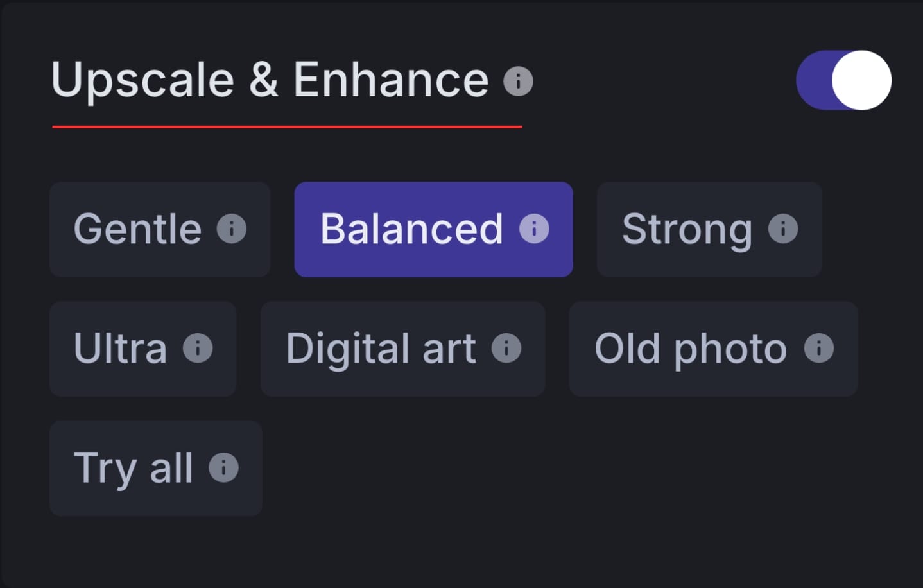Click the info icon next to Upscale & Enhance
This screenshot has width=923, height=588.
[518, 80]
